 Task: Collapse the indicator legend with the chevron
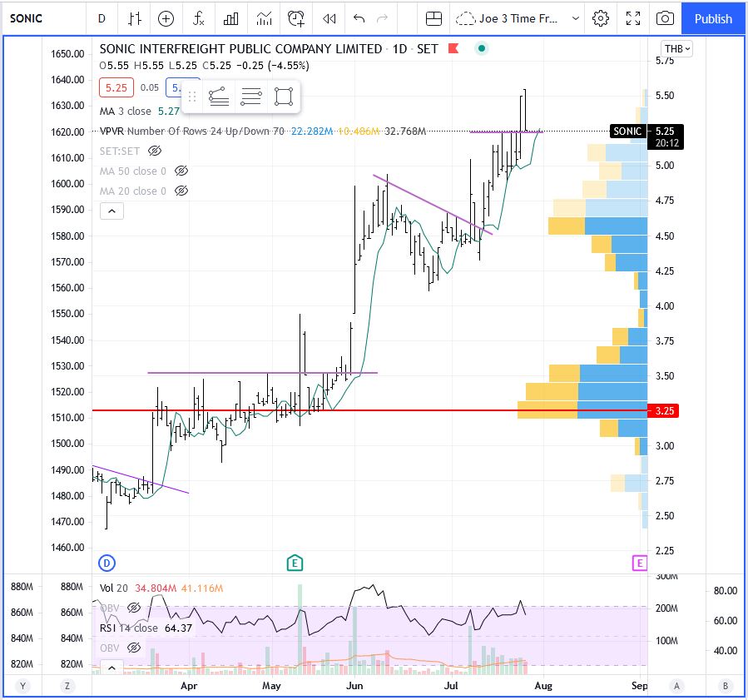click(x=111, y=211)
